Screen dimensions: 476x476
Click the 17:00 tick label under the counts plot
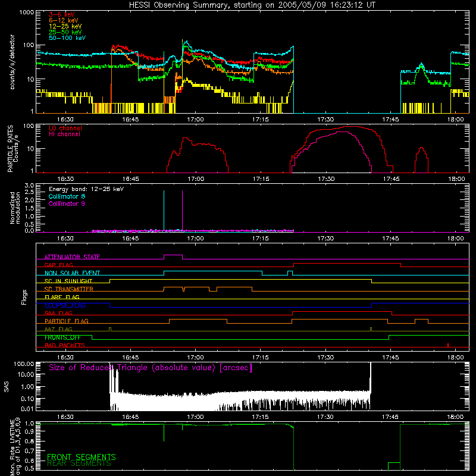195,120
